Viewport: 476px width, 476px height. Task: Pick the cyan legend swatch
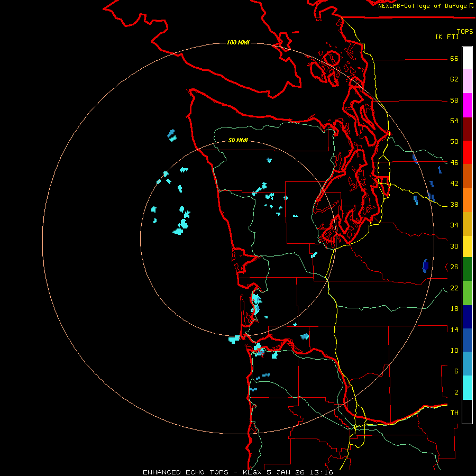[467, 388]
